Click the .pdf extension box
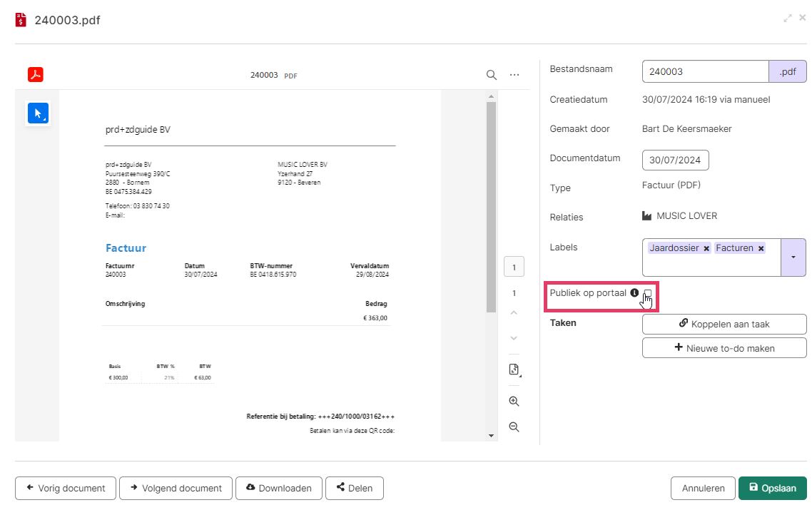 pos(787,71)
